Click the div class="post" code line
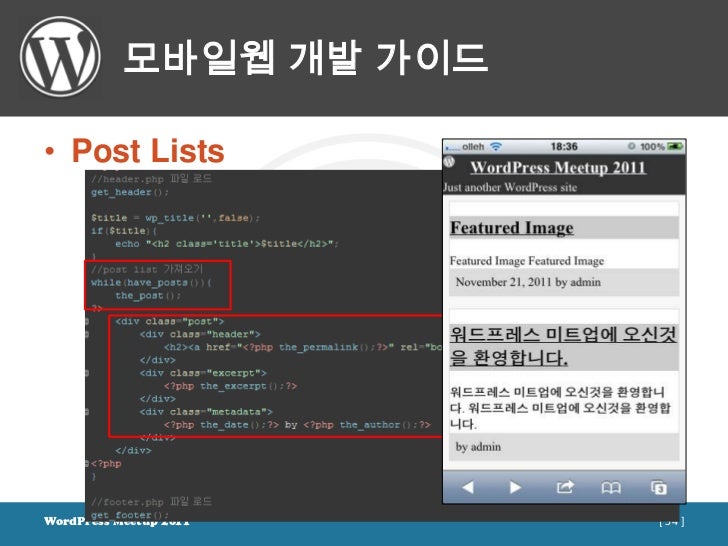Viewport: 728px width, 546px height. pos(169,321)
